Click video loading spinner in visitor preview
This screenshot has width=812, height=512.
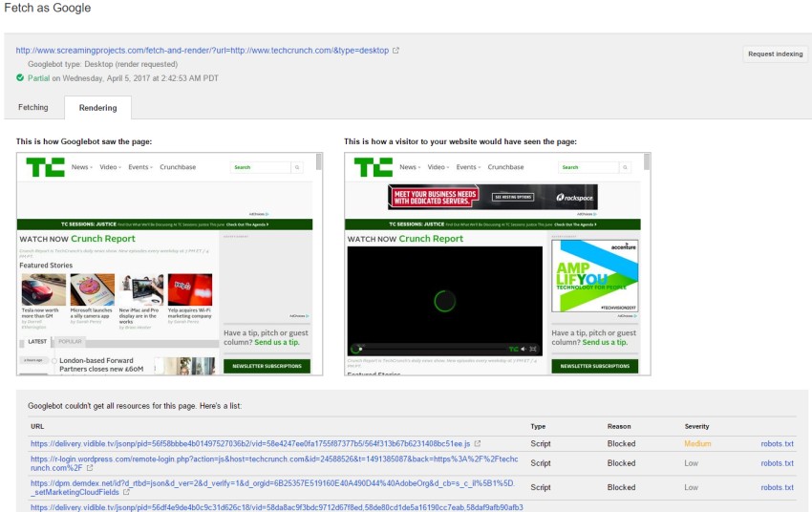[x=444, y=301]
